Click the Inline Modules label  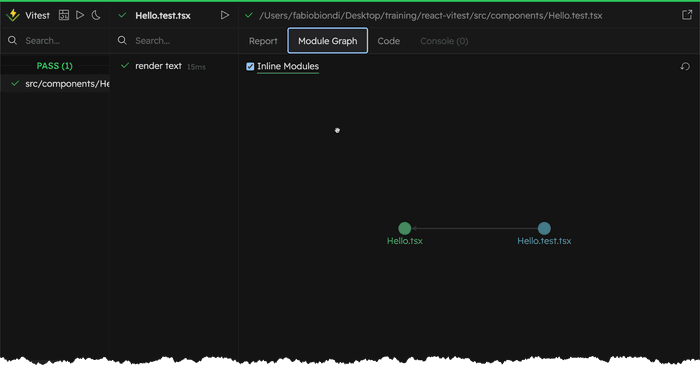pyautogui.click(x=288, y=66)
